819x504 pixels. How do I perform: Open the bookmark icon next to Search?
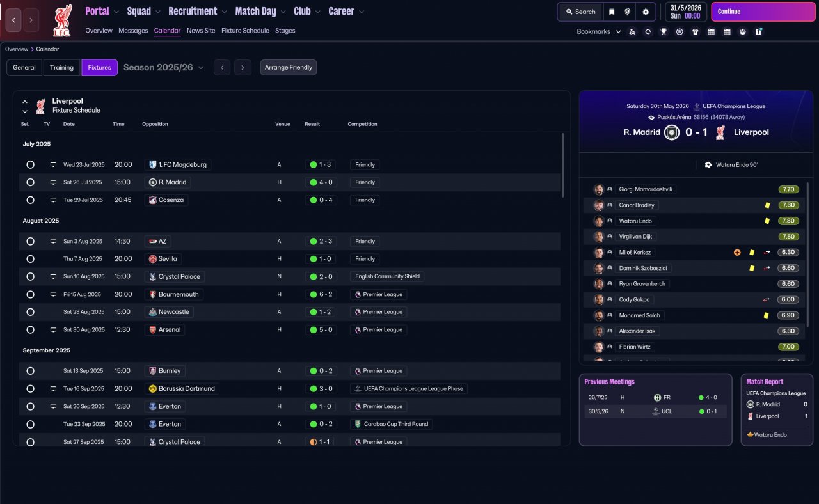tap(612, 12)
